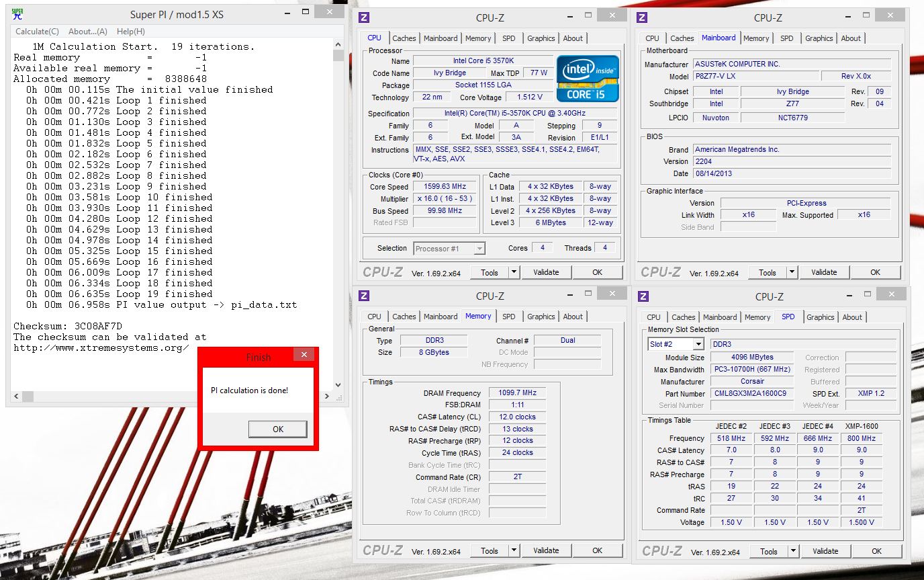Switch to Mainboard tab in CPU window
This screenshot has width=924, height=580.
441,38
